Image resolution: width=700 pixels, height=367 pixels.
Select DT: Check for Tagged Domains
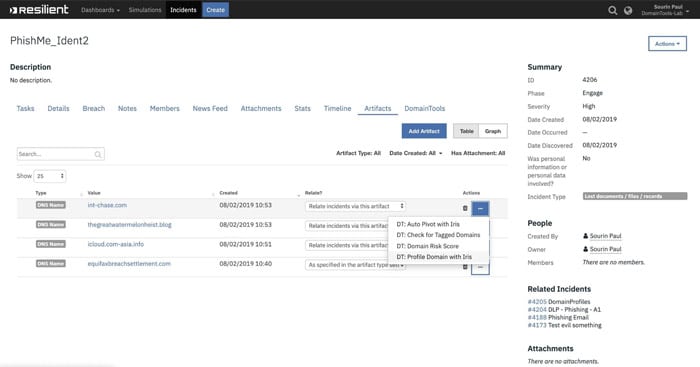438,235
